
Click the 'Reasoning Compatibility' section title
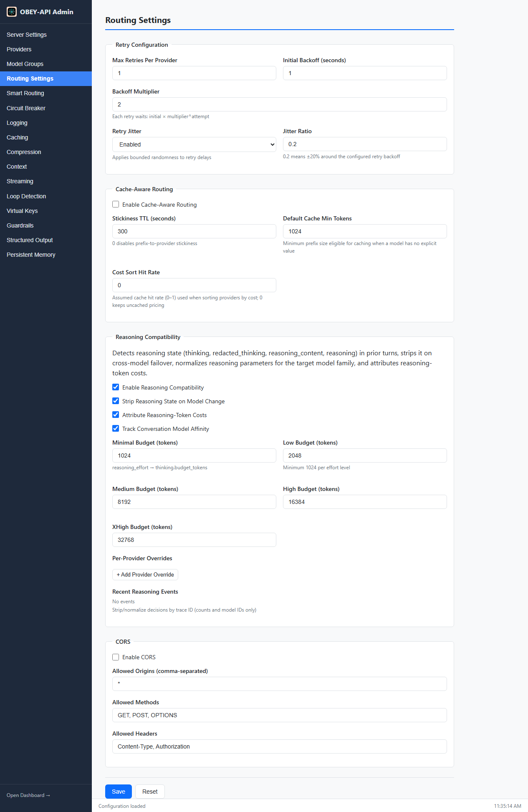[x=148, y=337]
